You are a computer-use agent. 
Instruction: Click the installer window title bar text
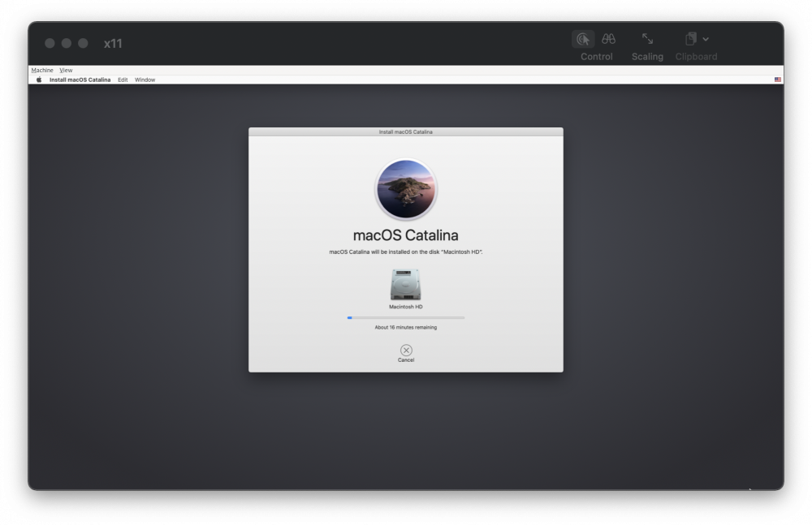[405, 132]
